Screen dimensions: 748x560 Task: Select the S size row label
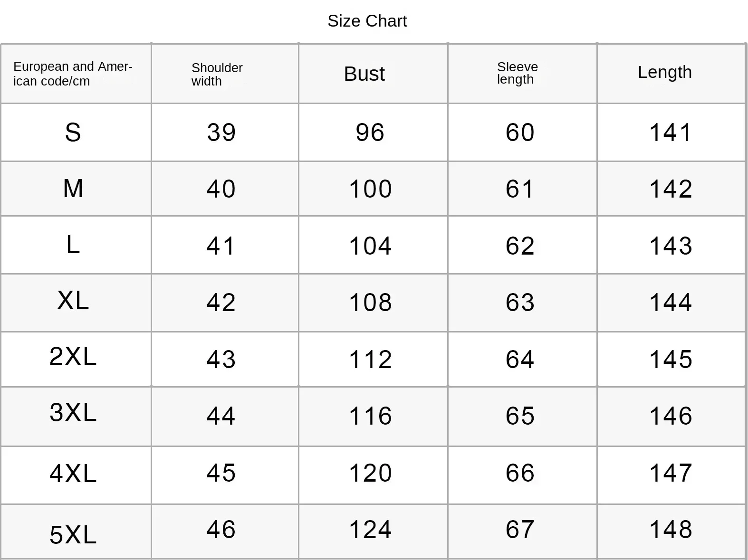(73, 133)
